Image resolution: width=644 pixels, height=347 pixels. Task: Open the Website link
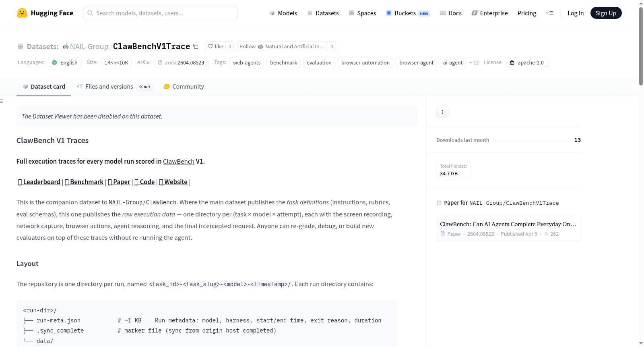(x=173, y=182)
